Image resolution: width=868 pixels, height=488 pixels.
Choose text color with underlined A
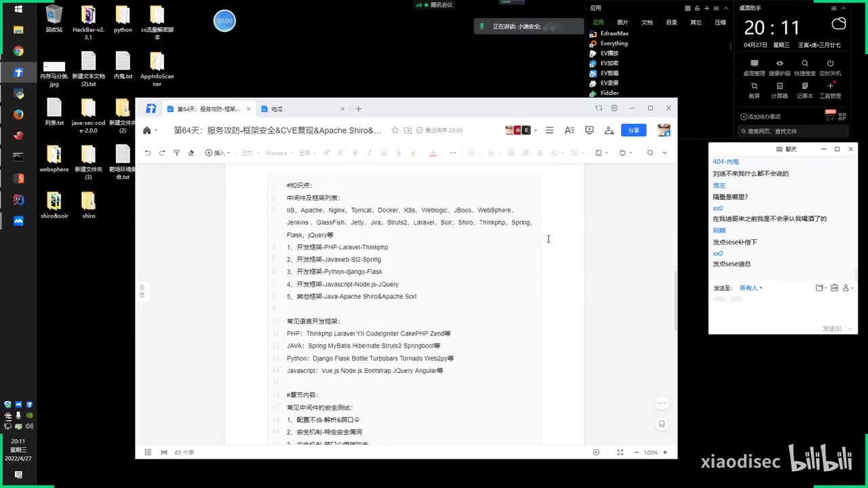tap(433, 152)
